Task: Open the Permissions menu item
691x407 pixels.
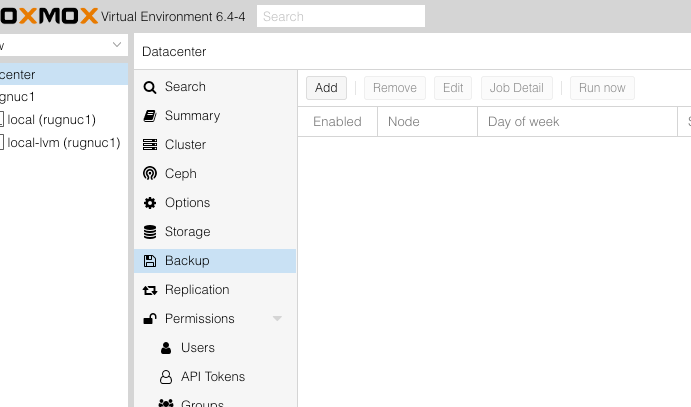Action: click(215, 318)
